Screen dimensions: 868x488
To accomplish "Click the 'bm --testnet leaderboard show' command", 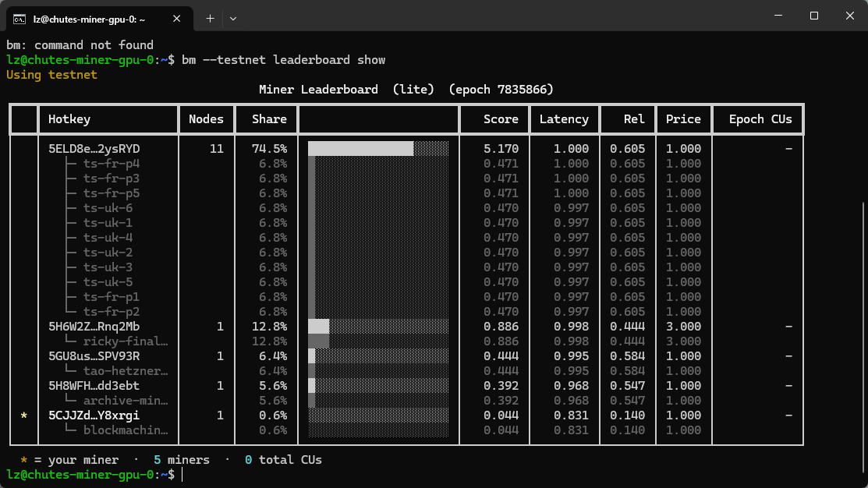I will click(283, 60).
